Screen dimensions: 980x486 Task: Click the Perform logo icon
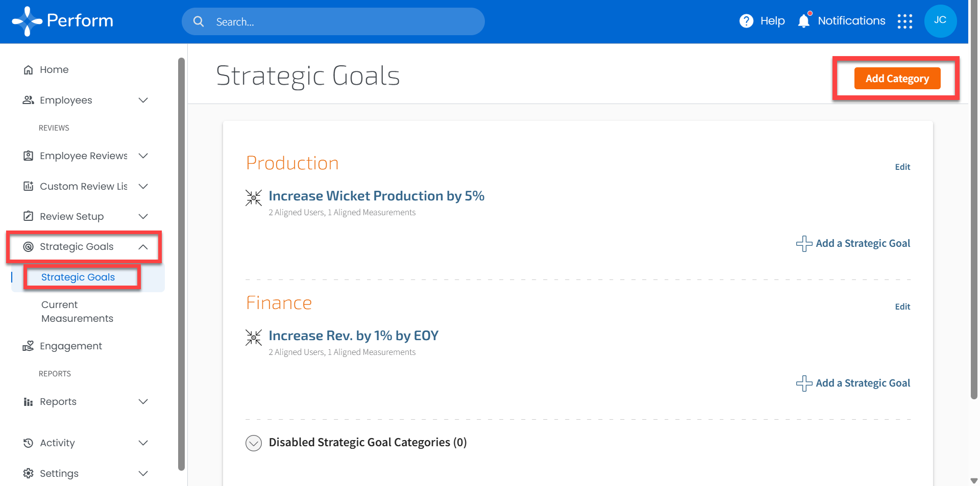coord(27,21)
